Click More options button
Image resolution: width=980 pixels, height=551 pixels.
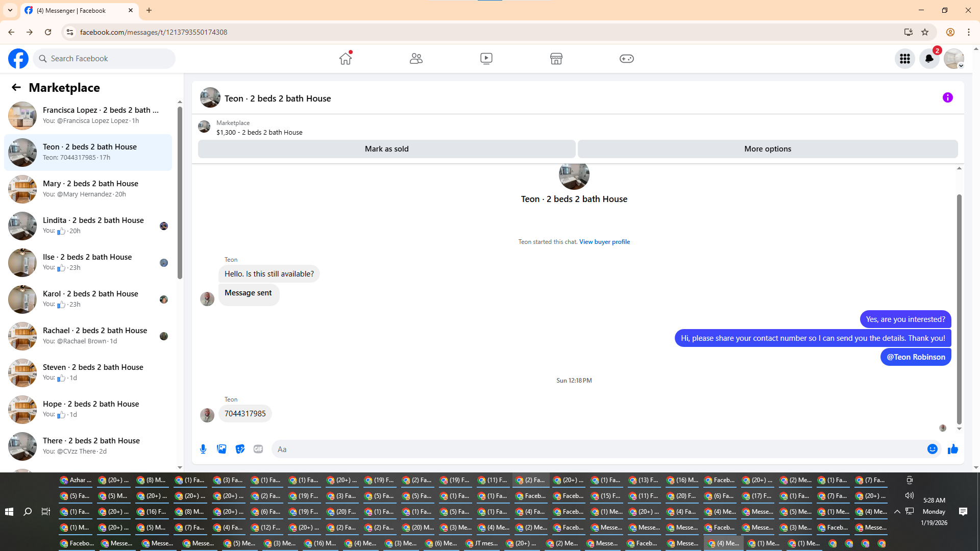(x=767, y=149)
